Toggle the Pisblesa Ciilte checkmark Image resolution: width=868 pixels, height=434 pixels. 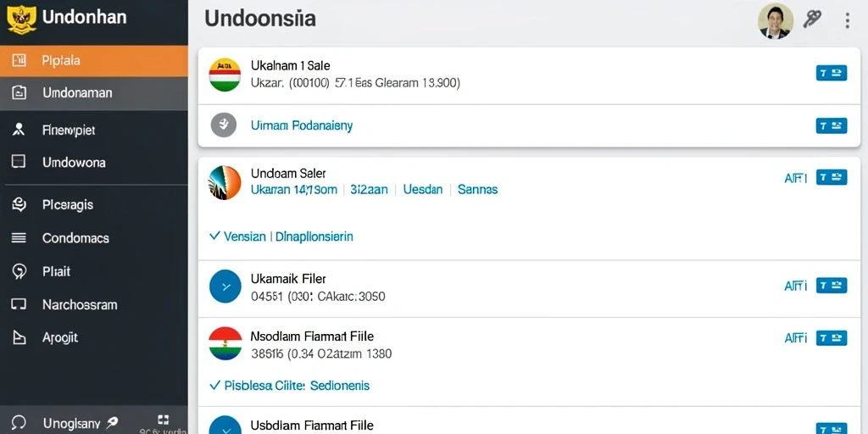click(290, 386)
